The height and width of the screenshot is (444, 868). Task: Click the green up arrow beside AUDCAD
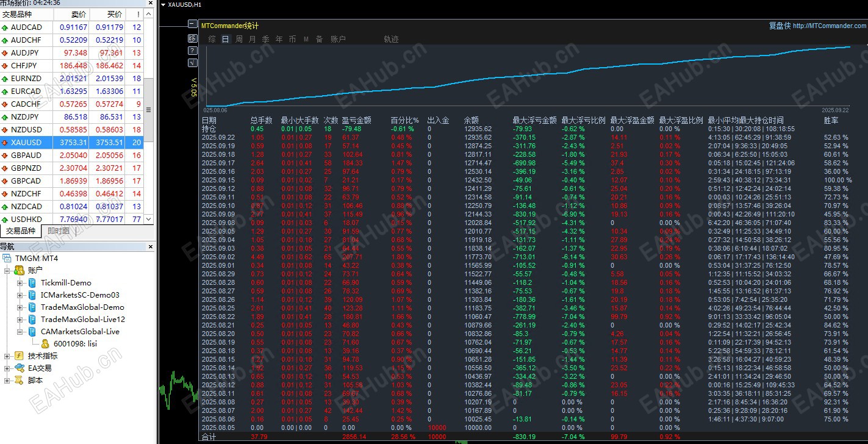point(5,27)
